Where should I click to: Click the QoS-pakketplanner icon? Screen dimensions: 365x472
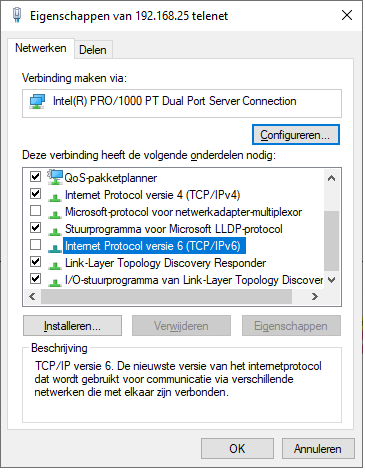[55, 177]
